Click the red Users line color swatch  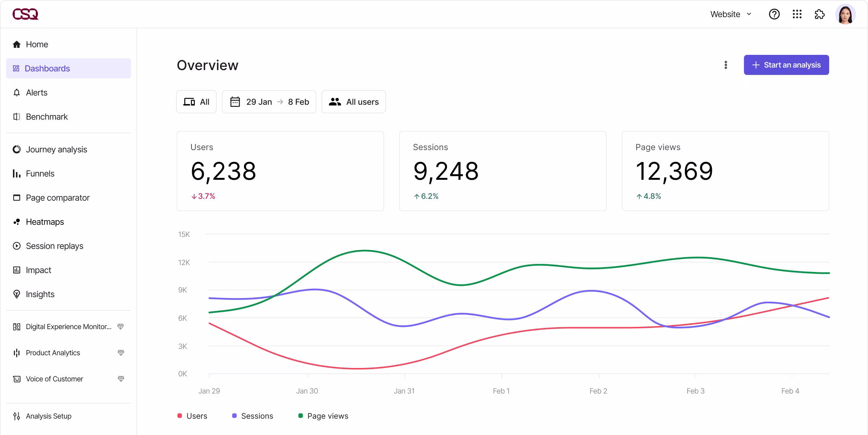pos(180,416)
